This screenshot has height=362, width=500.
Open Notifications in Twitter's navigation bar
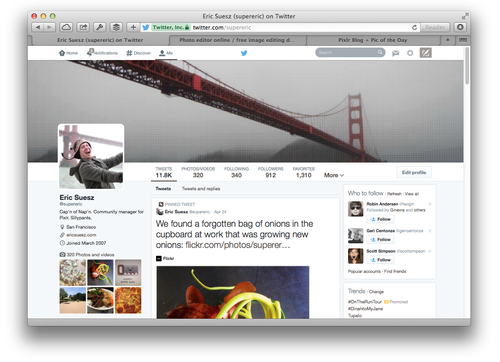(x=102, y=53)
